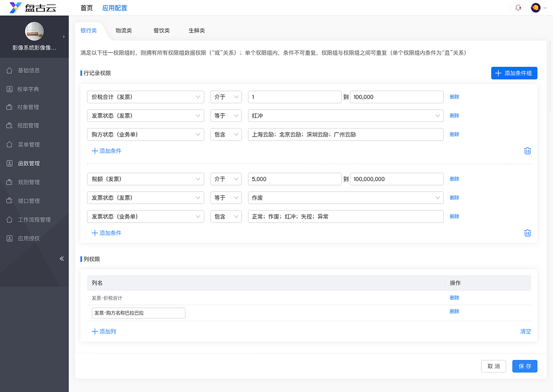Click the 枚举字典 sidebar icon

pos(10,89)
